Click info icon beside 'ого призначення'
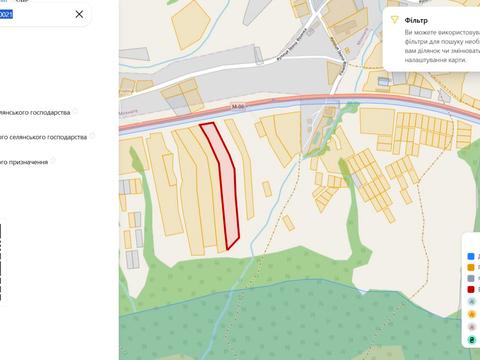 pos(53,161)
